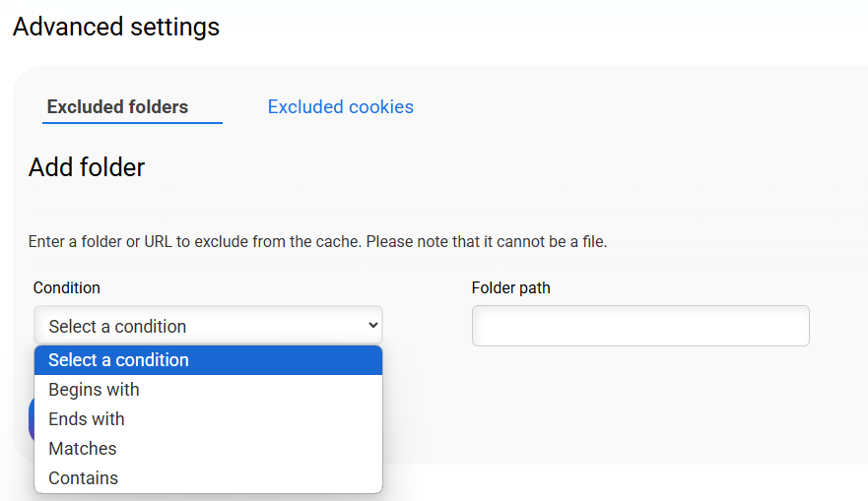Screen dimensions: 868x501
Task: Choose the 'Matches' condition option
Action: tap(83, 449)
